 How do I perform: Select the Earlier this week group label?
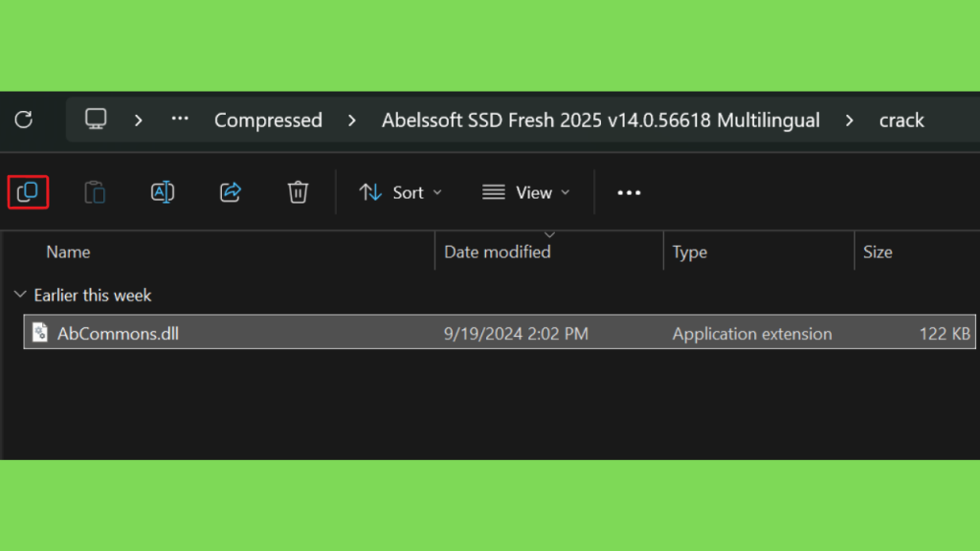(93, 295)
